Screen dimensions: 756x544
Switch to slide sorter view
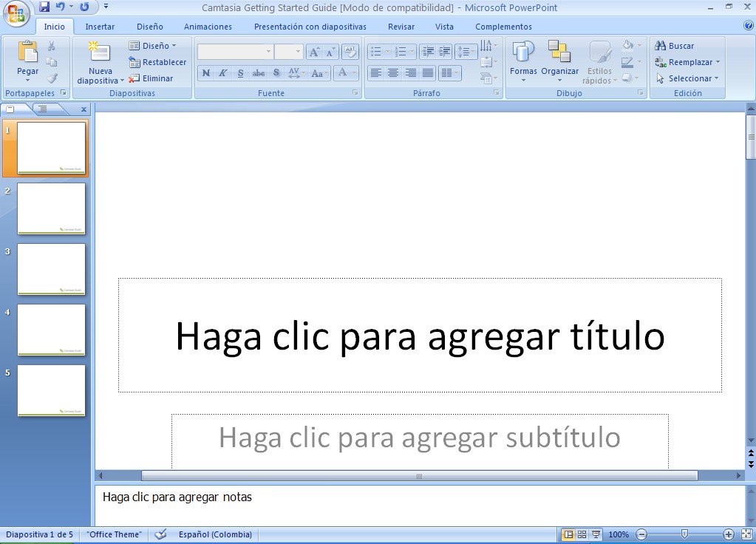coord(582,534)
